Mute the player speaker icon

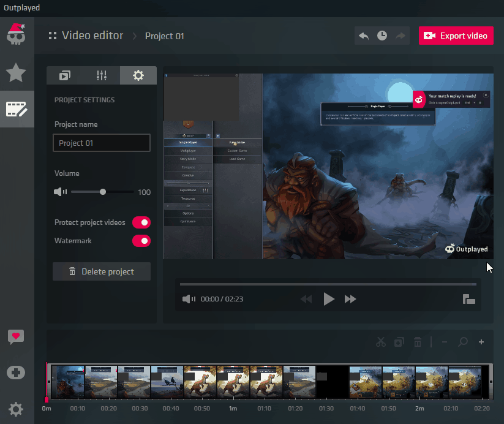(189, 299)
